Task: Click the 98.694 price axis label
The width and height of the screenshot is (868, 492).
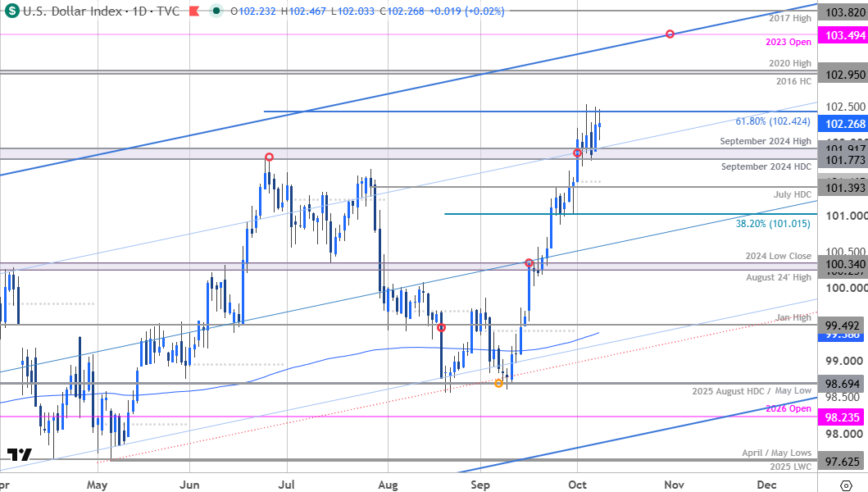Action: (843, 384)
